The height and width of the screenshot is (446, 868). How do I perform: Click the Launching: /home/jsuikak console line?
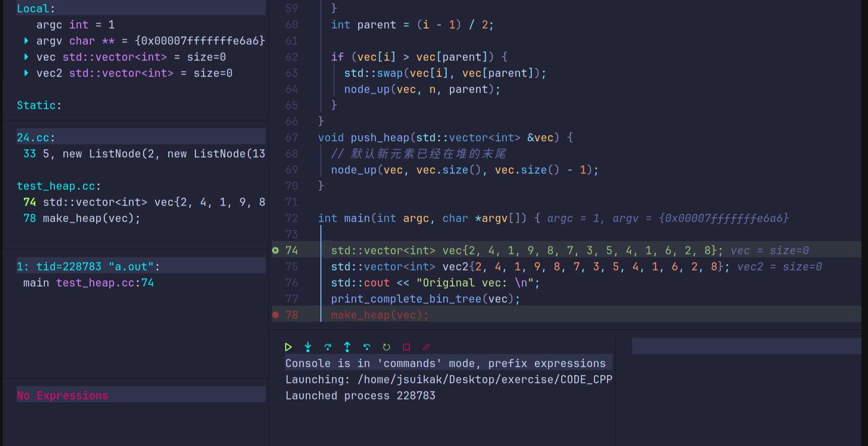[x=449, y=379]
